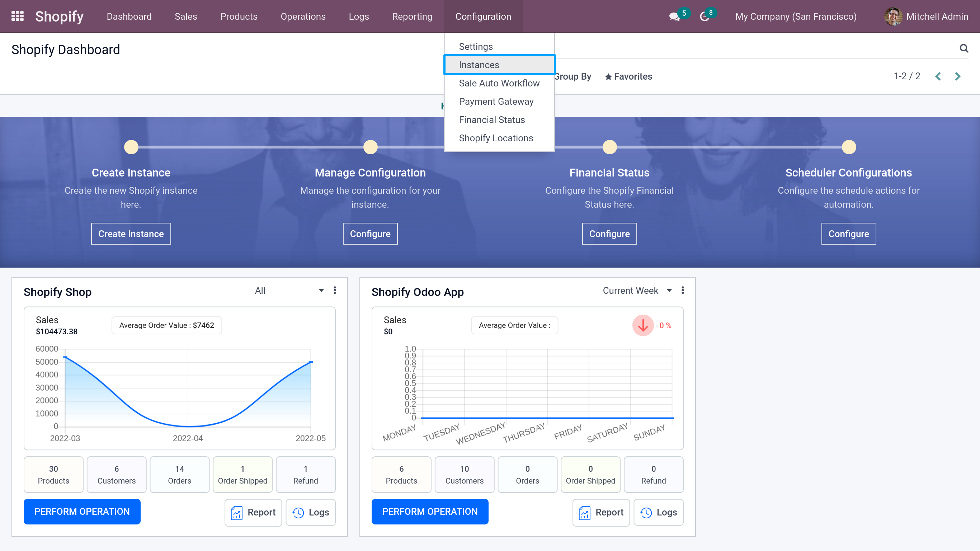Open 0 Order Shipped tile

tap(590, 475)
